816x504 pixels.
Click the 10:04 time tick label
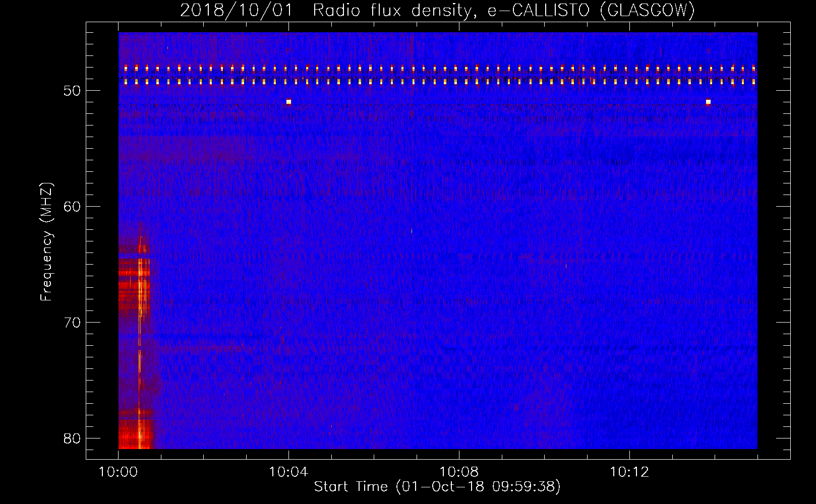click(x=288, y=472)
